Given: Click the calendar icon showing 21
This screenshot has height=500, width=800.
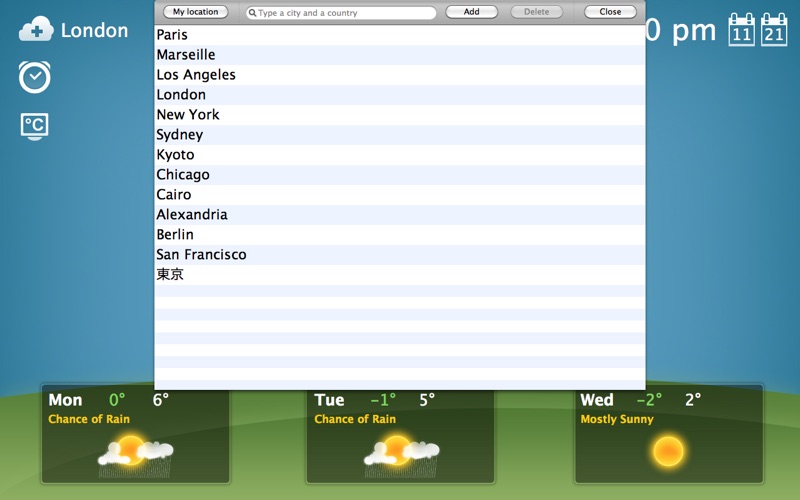Looking at the screenshot, I should pos(774,30).
